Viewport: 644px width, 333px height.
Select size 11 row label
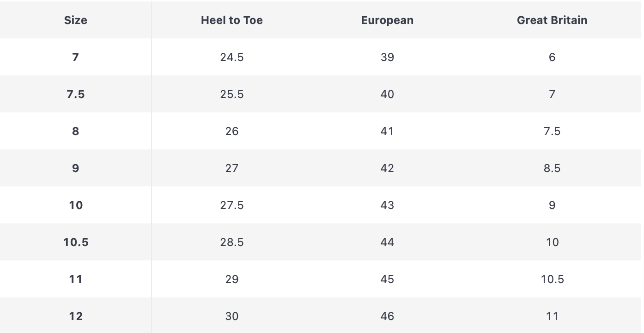click(75, 279)
